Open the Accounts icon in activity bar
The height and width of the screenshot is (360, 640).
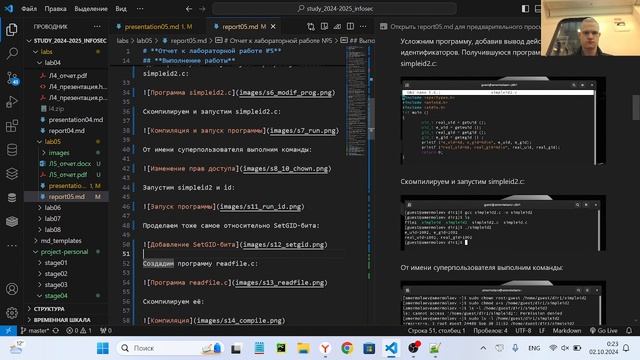coord(12,289)
